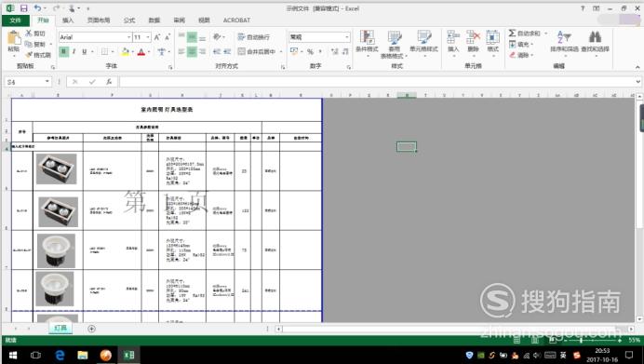Toggle align text left
644x364 pixels.
[181, 51]
